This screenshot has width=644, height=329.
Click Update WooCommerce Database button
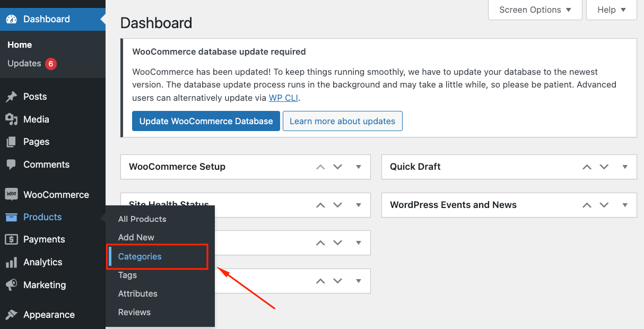(206, 121)
